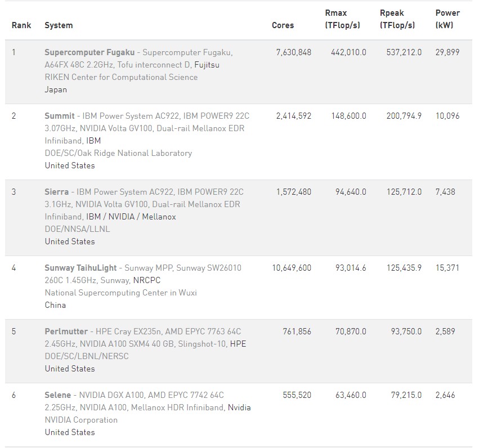Image resolution: width=479 pixels, height=448 pixels.
Task: Click the Nvidia manufacturer link
Action: [x=239, y=407]
